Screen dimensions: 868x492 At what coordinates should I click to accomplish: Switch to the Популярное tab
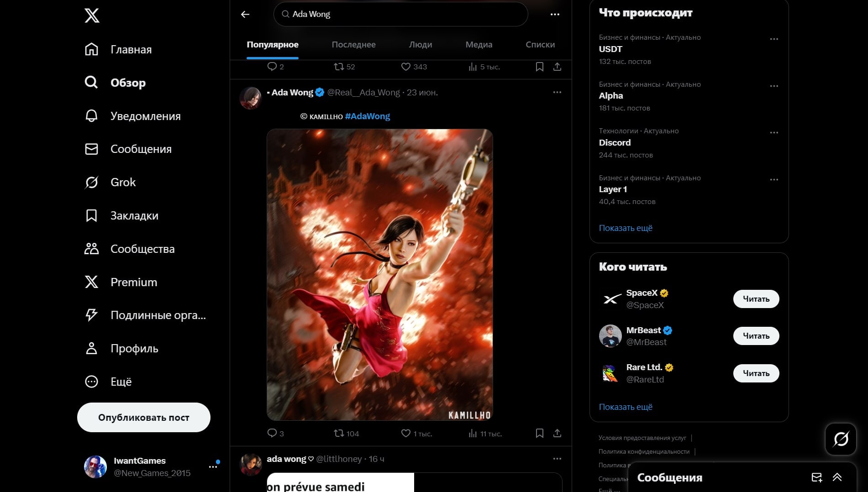pos(273,45)
